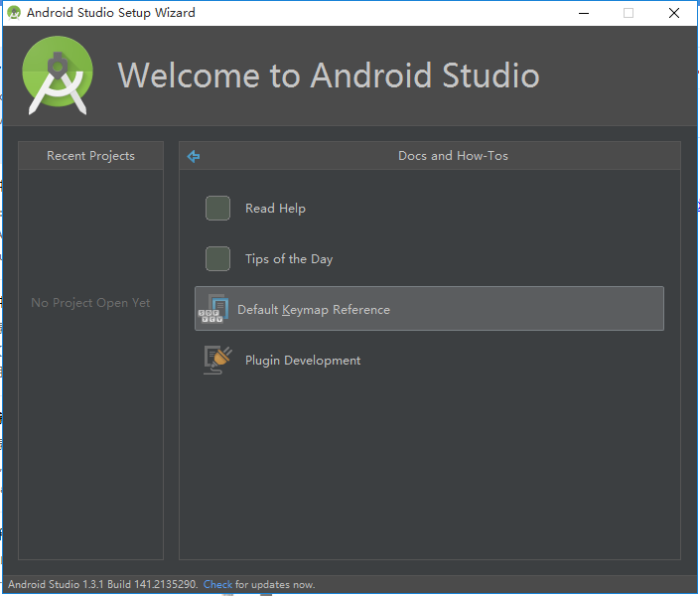Click the Tips of the Day icon
700x596 pixels.
coord(217,258)
